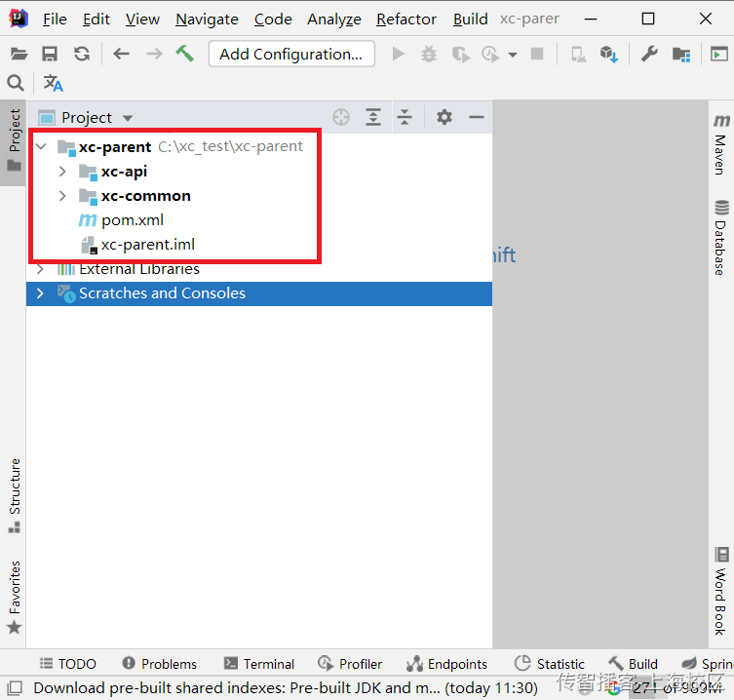Select the xc-parent.iml file
Screen dimensions: 734x700
tap(148, 245)
